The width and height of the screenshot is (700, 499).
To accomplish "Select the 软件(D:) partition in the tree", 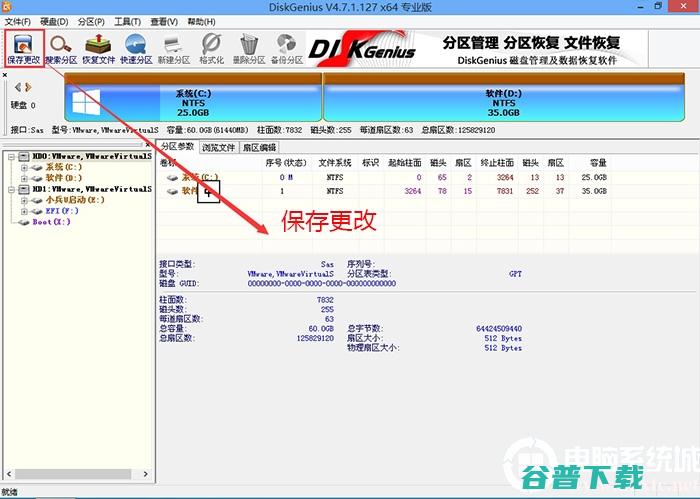I will tap(64, 178).
